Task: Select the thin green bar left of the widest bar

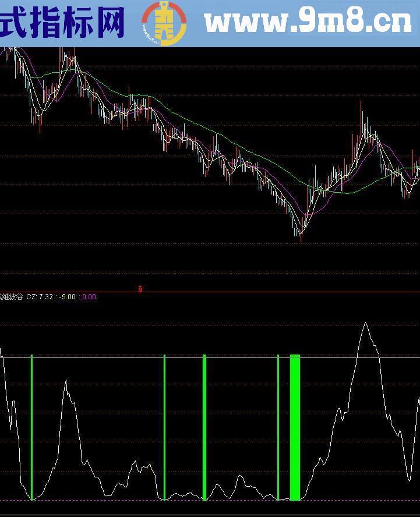Action: 278,427
